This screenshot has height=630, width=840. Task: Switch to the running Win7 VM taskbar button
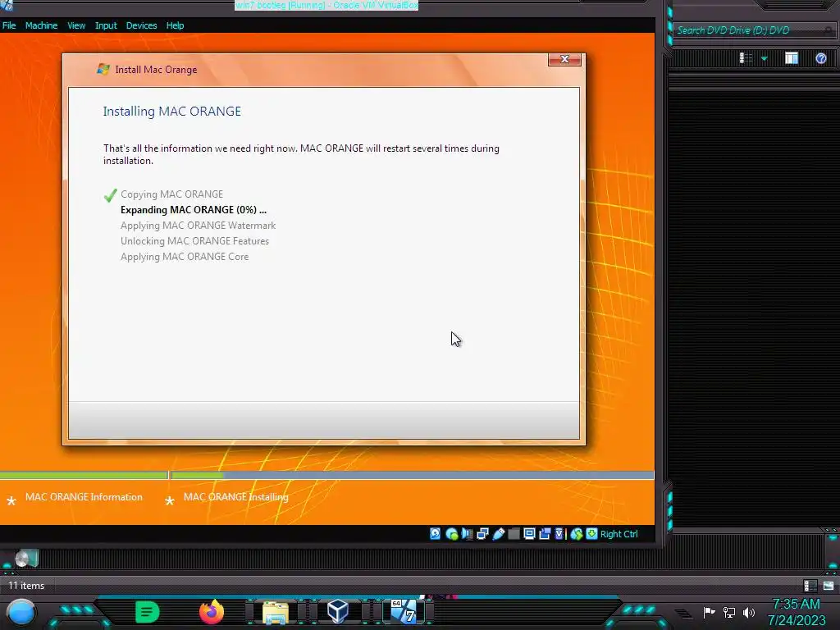coord(404,612)
